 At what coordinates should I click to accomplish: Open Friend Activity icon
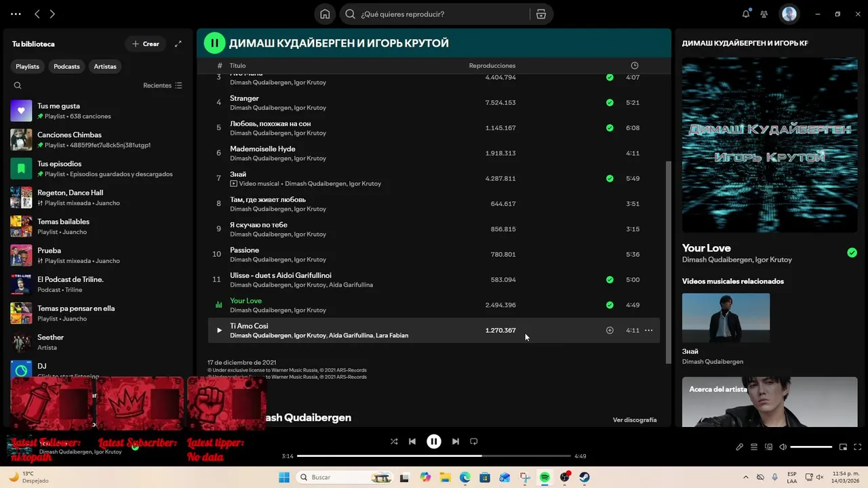[x=764, y=14]
